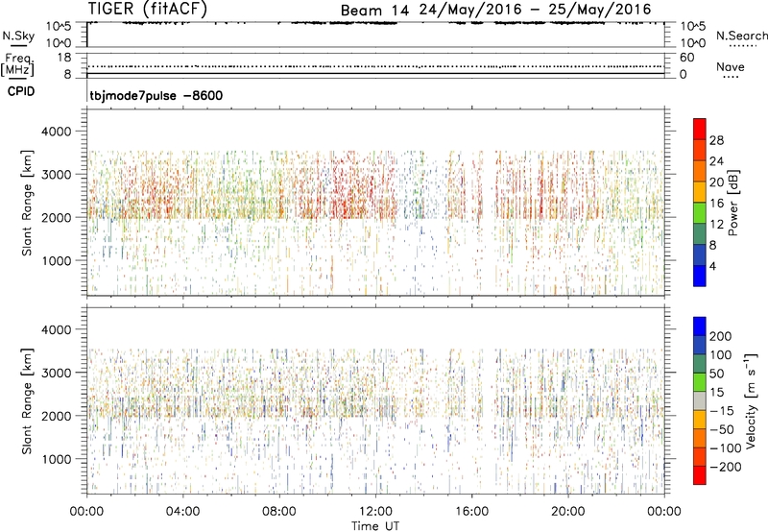The width and height of the screenshot is (768, 532).
Task: Click the '4' label on the Power scale
Action: (x=713, y=266)
